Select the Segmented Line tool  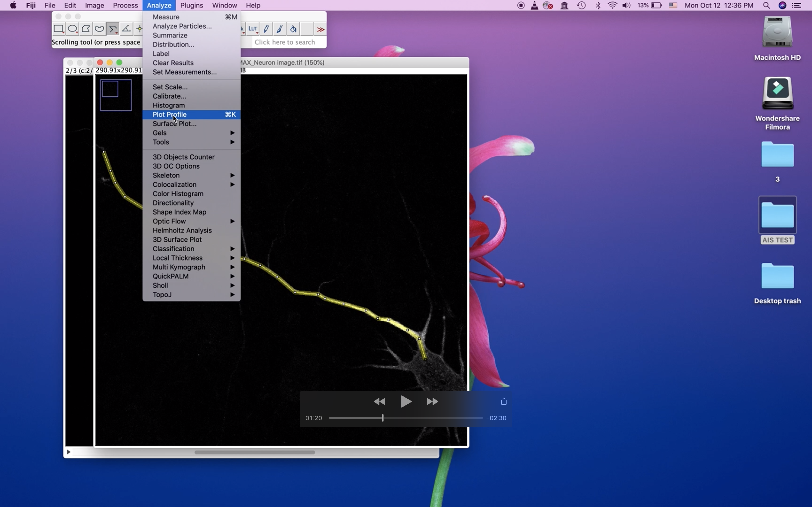pyautogui.click(x=113, y=29)
